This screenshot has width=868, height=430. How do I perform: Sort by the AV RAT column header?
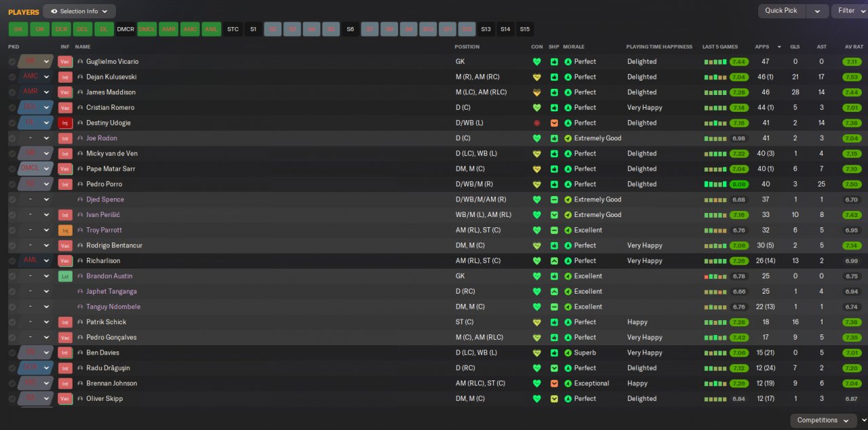[854, 47]
